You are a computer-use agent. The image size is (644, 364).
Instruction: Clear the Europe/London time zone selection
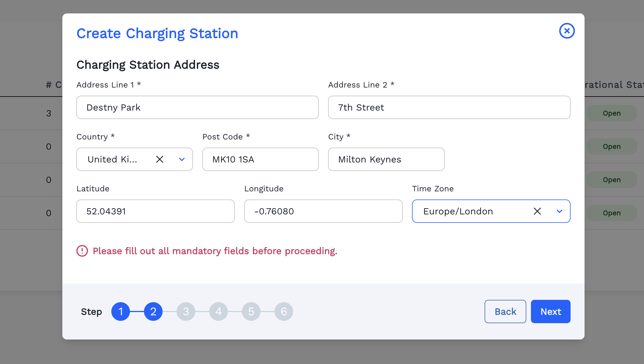(x=537, y=211)
